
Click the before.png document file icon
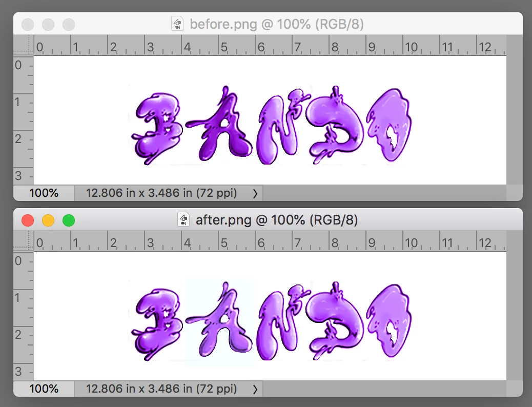(177, 24)
